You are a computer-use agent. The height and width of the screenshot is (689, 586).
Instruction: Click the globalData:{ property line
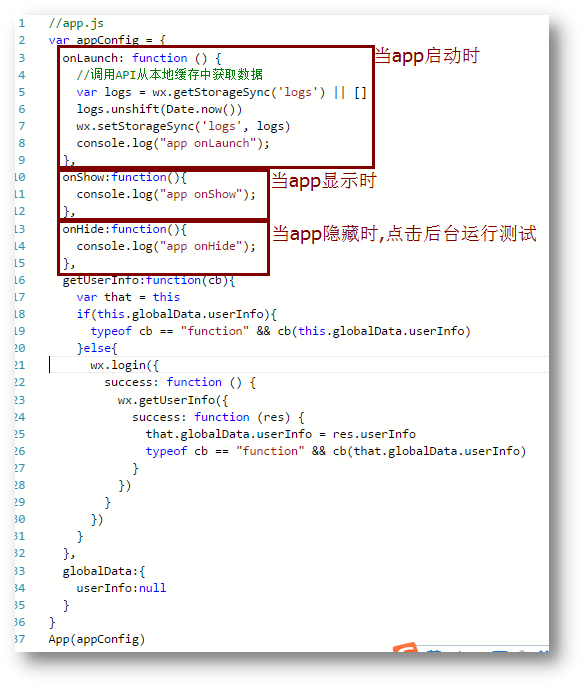click(x=104, y=572)
